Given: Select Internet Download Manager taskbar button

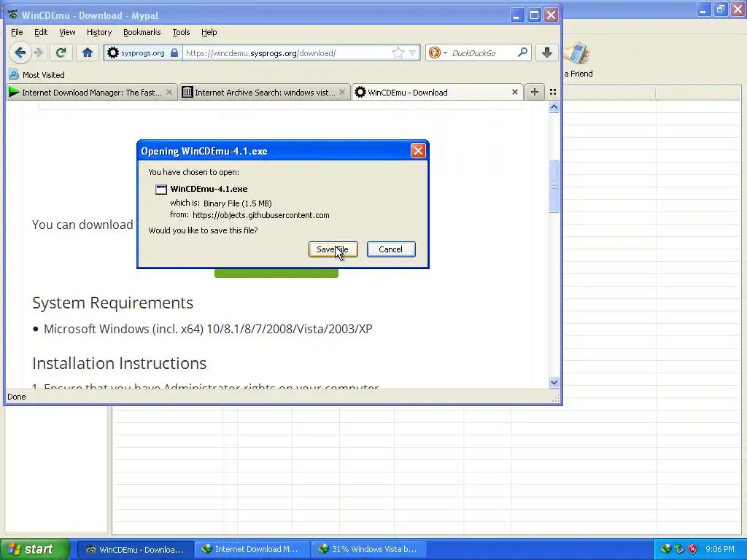Looking at the screenshot, I should click(x=252, y=550).
